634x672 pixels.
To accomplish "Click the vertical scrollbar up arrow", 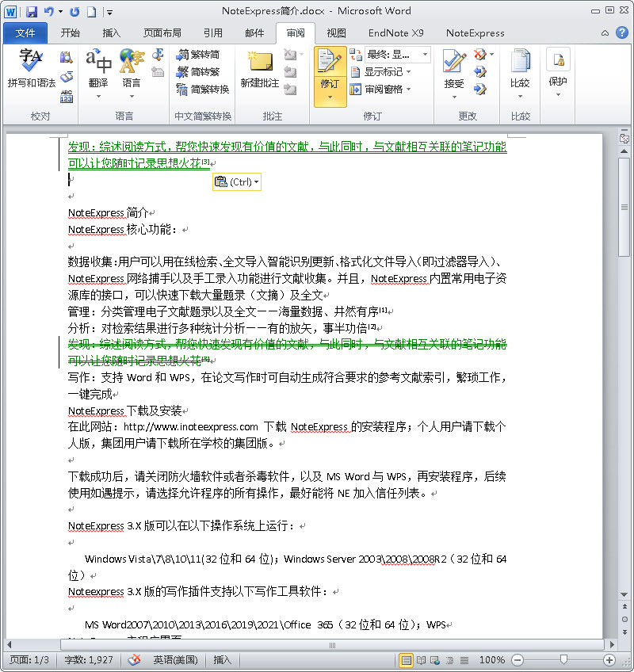I will [x=624, y=151].
